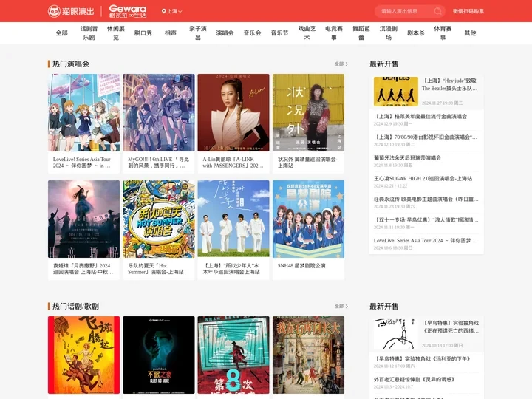Image resolution: width=532 pixels, height=399 pixels.
Task: Open 不眠之夜 Sleep No More poster
Action: pyautogui.click(x=159, y=355)
